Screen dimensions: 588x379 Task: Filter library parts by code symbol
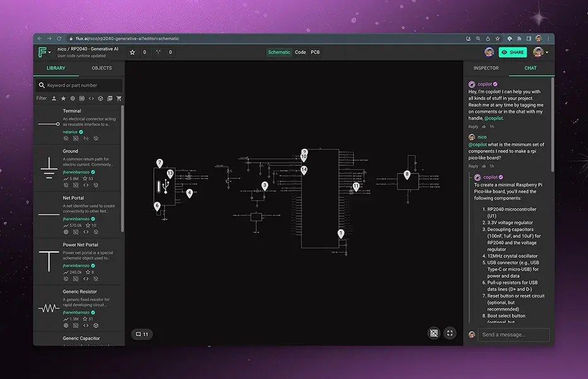(x=91, y=99)
